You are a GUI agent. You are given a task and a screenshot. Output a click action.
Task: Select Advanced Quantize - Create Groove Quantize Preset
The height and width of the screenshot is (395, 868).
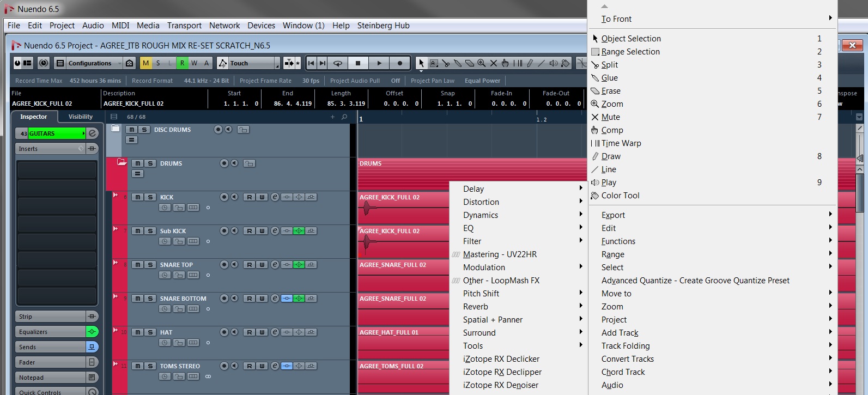(x=695, y=281)
